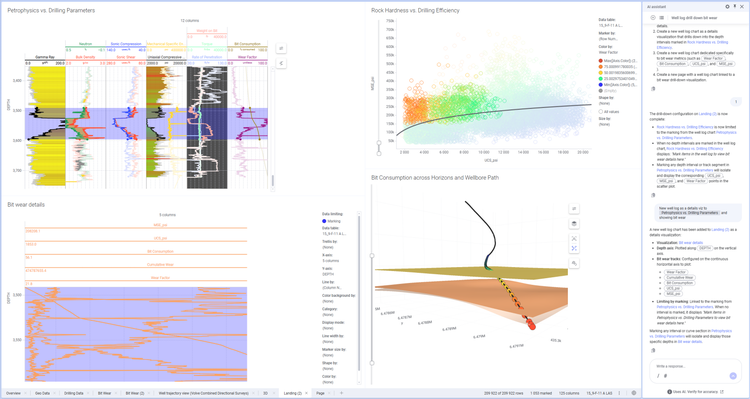Click the hash reference icon in the prompt box
The image size is (750, 399).
pyautogui.click(x=666, y=376)
